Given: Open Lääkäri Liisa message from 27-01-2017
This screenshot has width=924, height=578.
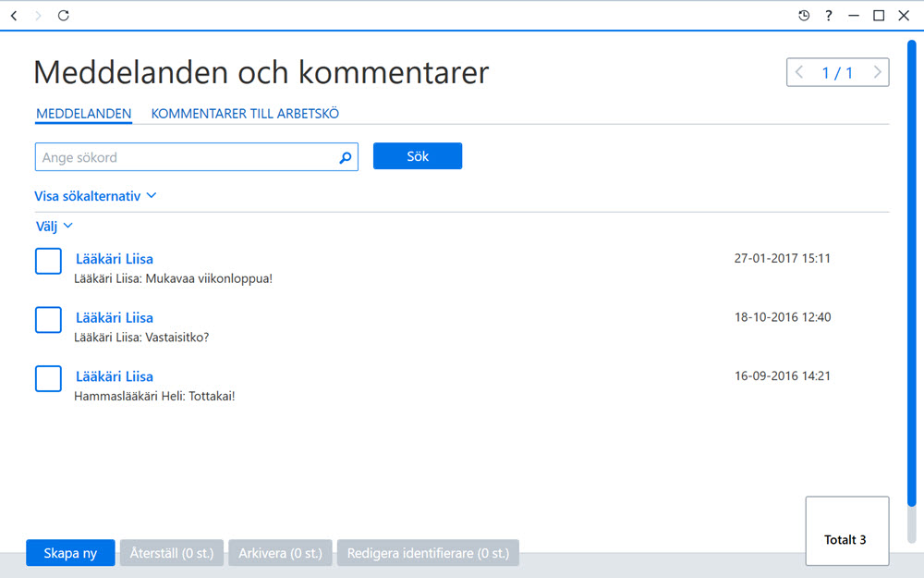Looking at the screenshot, I should (115, 259).
